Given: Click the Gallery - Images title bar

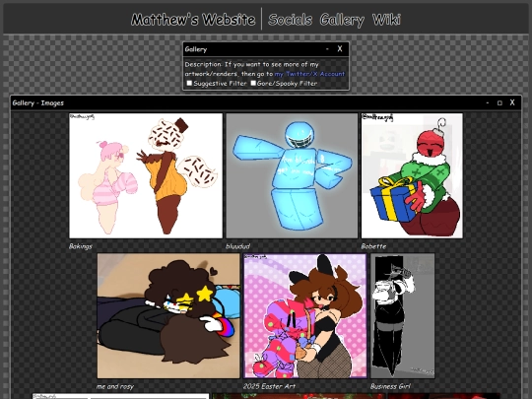Looking at the screenshot, I should (x=266, y=102).
